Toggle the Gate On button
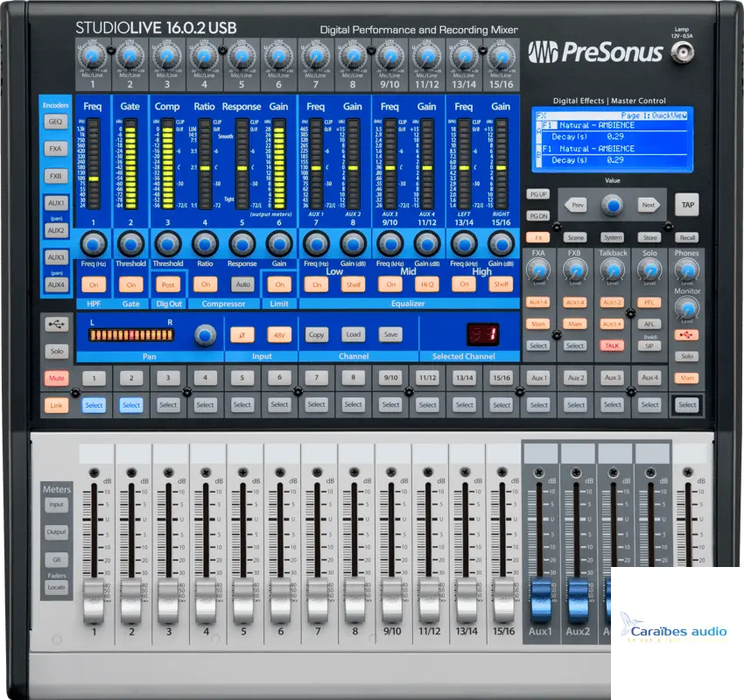The height and width of the screenshot is (700, 744). tap(131, 284)
